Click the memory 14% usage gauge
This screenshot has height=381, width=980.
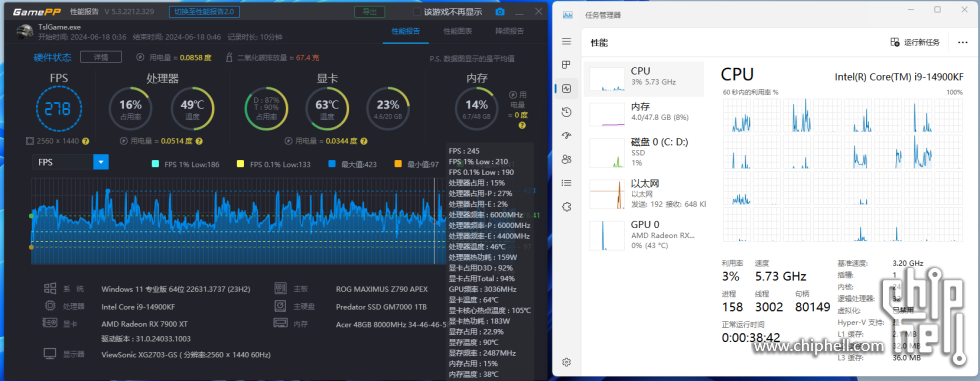coord(476,108)
